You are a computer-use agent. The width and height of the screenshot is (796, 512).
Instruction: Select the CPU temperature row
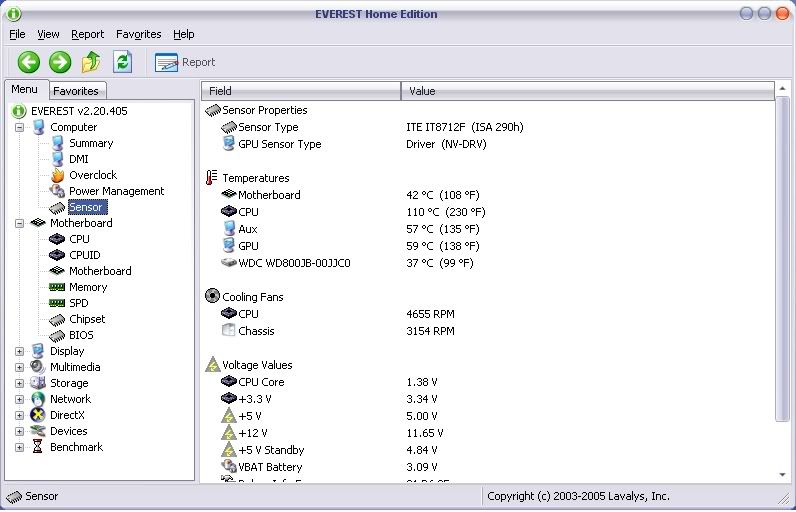coord(248,212)
